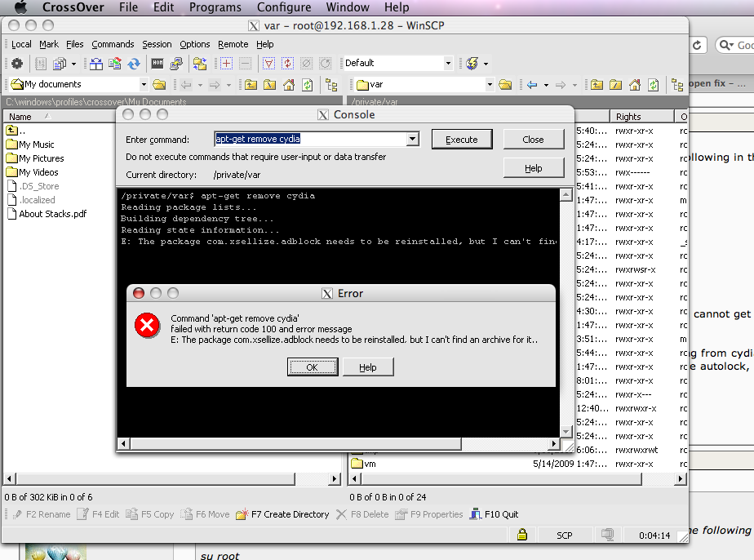Viewport: 754px width, 560px height.
Task: Open the remote back history dropdown arrow
Action: [546, 85]
